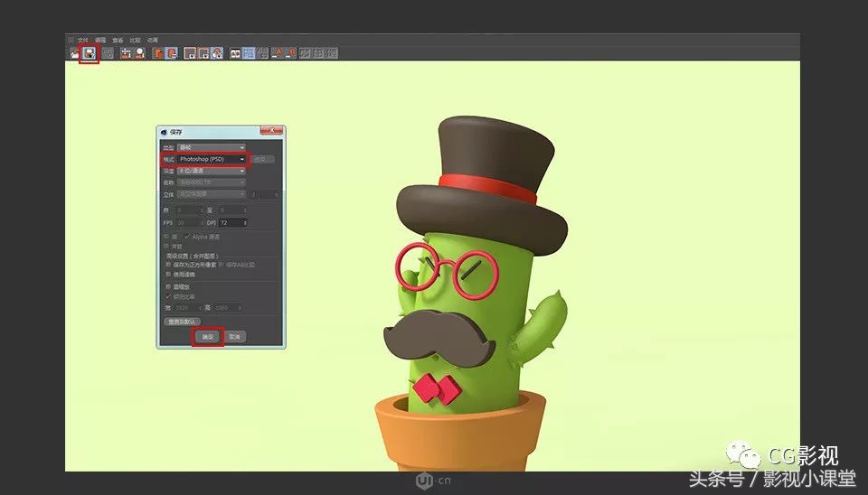Expand the 深度 bit depth dropdown
Screen dimensions: 868x495
tap(212, 171)
